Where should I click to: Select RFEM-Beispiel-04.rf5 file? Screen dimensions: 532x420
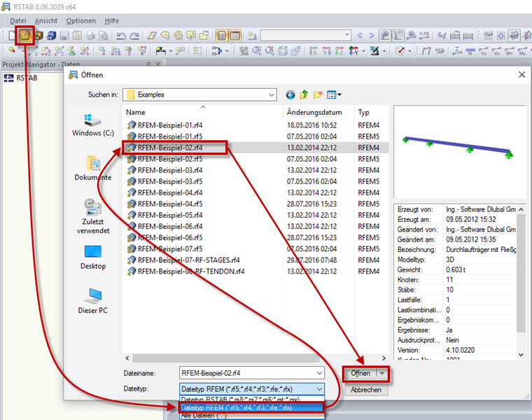point(170,204)
